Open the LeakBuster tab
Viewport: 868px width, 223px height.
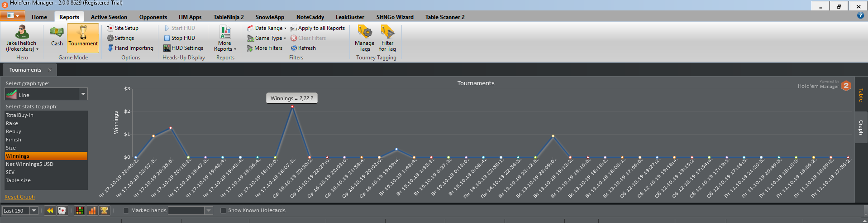tap(350, 17)
